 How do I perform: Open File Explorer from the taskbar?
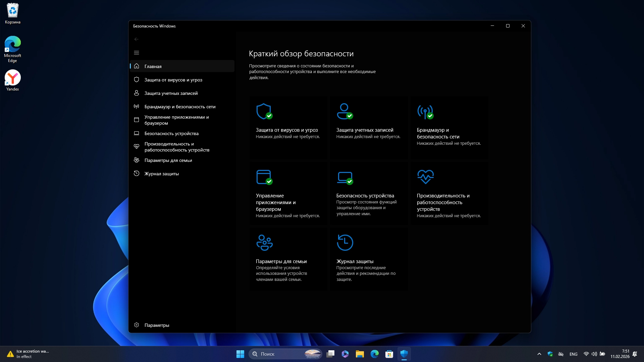point(360,354)
